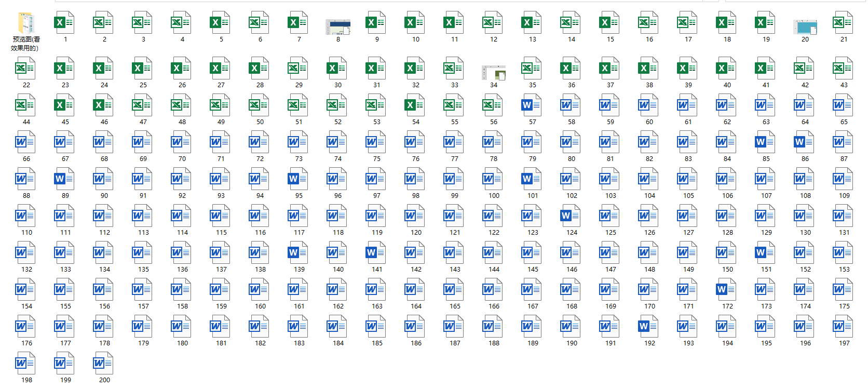Select Word document named 117
868x389 pixels.
coord(299,217)
